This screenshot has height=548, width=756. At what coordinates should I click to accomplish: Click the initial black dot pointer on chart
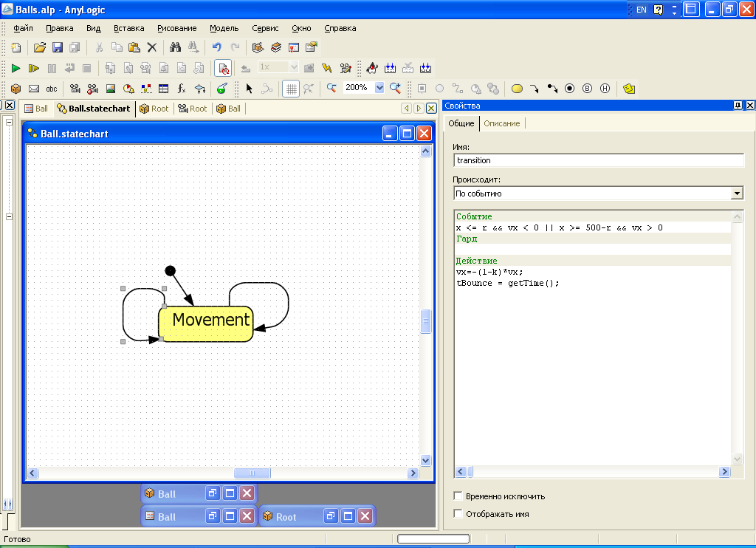pyautogui.click(x=171, y=270)
